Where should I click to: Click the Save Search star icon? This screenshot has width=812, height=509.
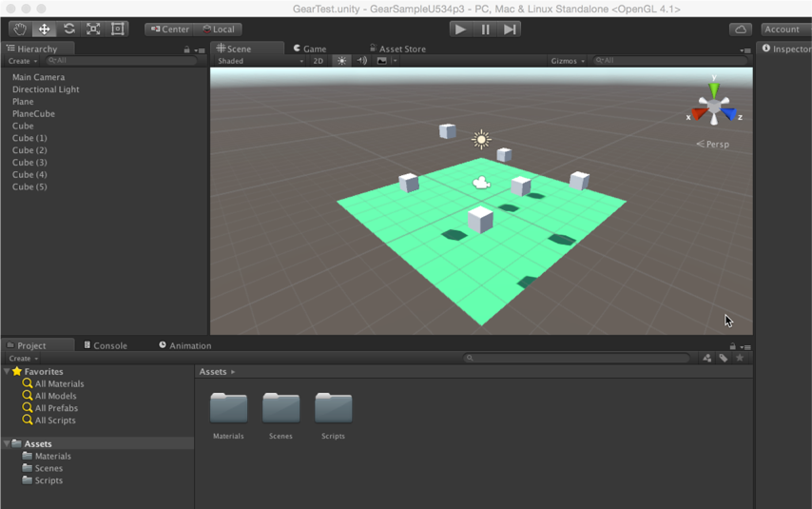pos(740,358)
